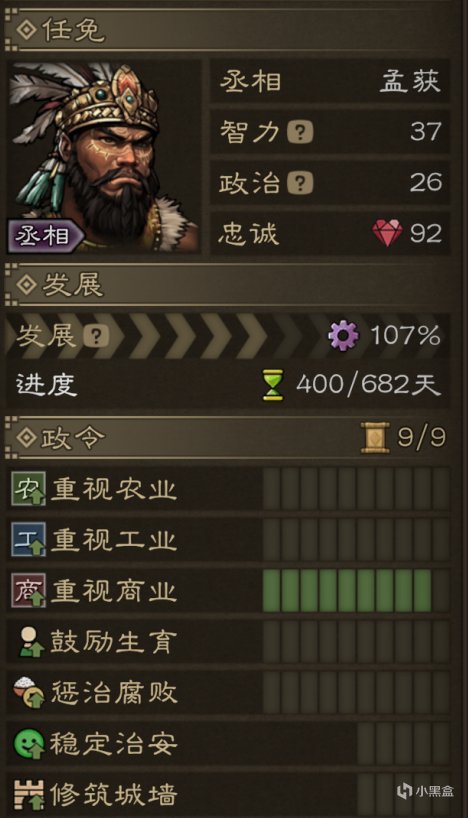The image size is (468, 818).
Task: Click the 惩治腐败 anti-corruption icon
Action: pos(29,692)
